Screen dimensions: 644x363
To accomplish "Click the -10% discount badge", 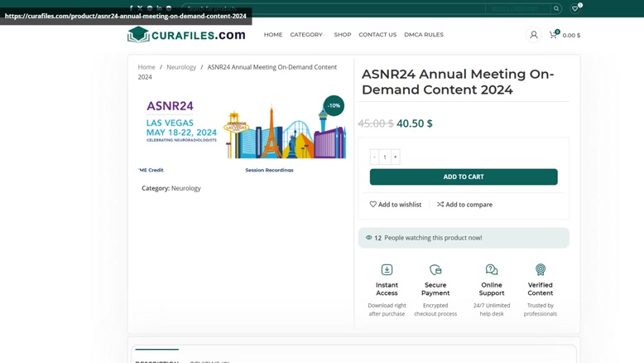I will click(x=334, y=105).
